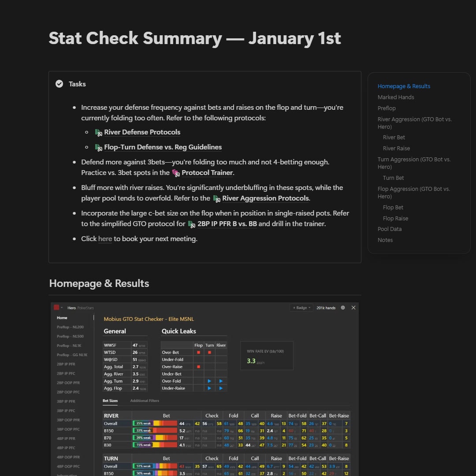Click Turn Overall 51% weak bar
This screenshot has height=476, width=476.
[x=155, y=466]
